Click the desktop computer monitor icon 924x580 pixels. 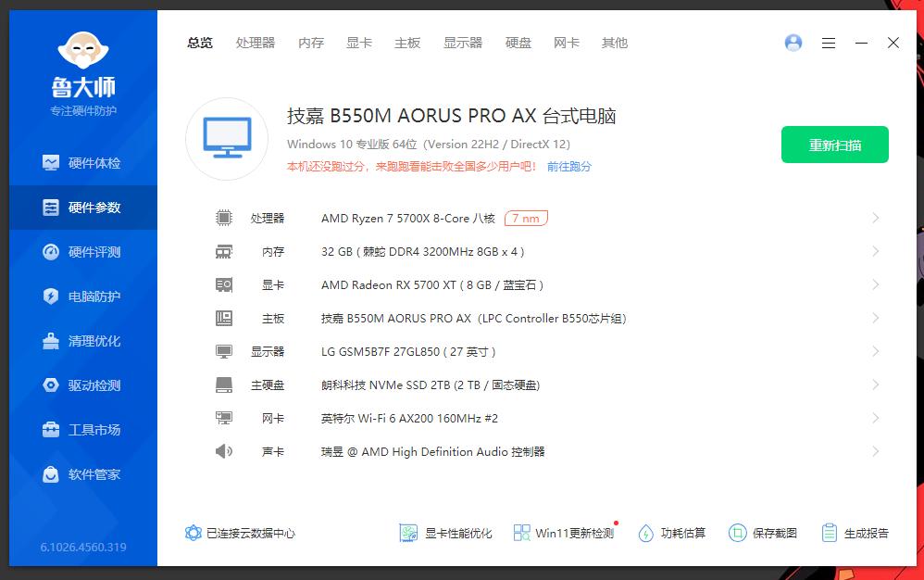(227, 139)
